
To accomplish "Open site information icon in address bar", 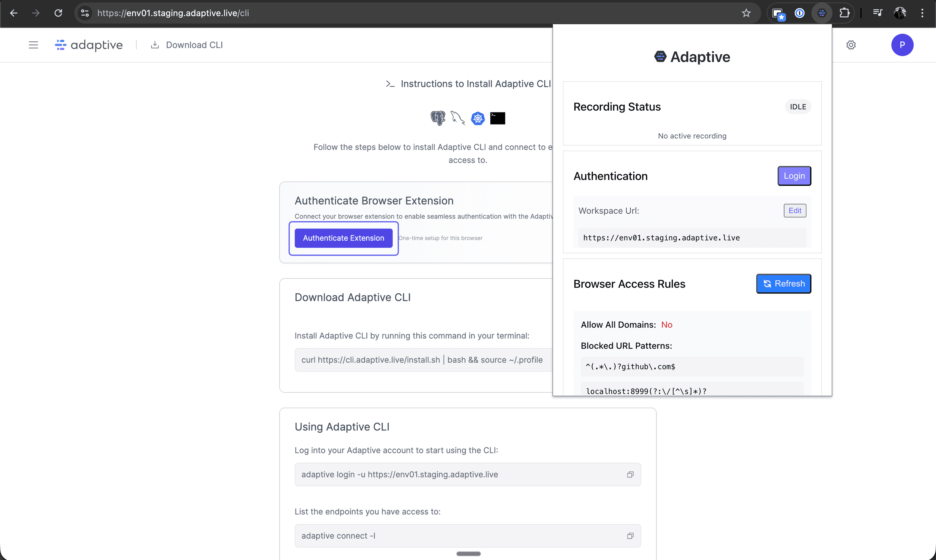I will pyautogui.click(x=85, y=13).
